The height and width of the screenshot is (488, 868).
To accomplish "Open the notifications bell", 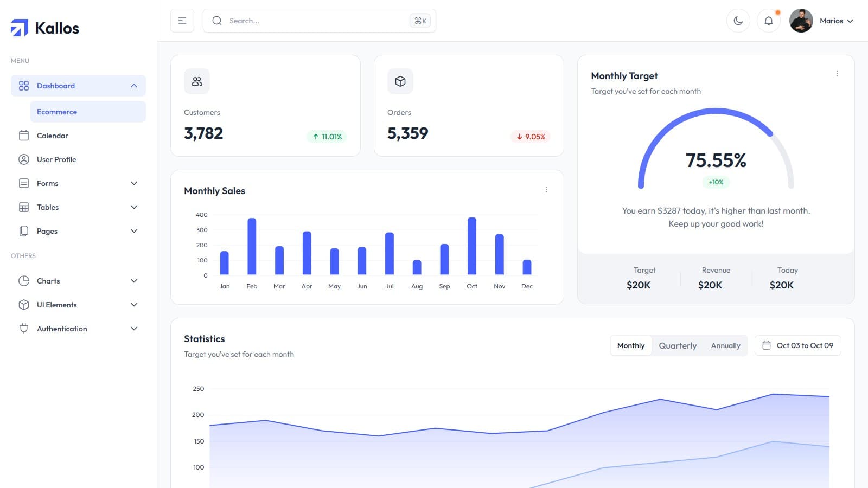I will coord(769,21).
